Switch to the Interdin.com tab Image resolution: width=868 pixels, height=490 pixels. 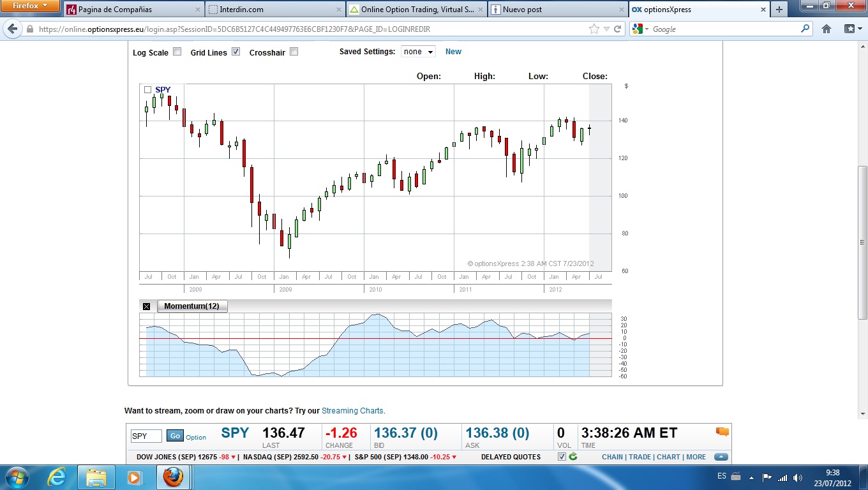click(x=275, y=10)
